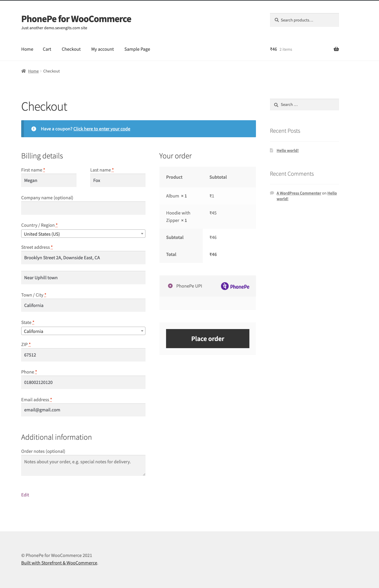Click the 'Hello world!' link in Recent Comments
The image size is (379, 588).
point(307,196)
